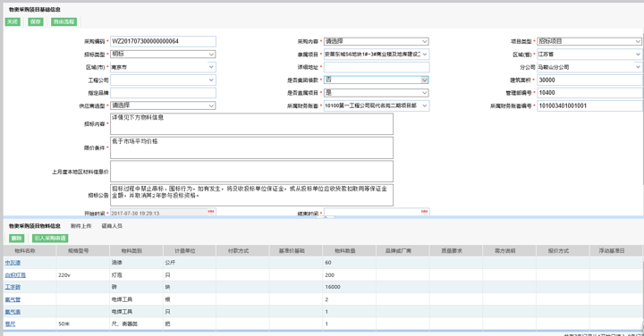Click the 基准价基础 column header
644x336 pixels.
(296, 251)
